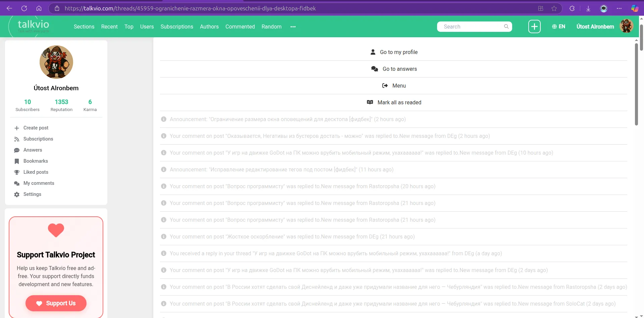Click the Support Us button

click(x=56, y=303)
